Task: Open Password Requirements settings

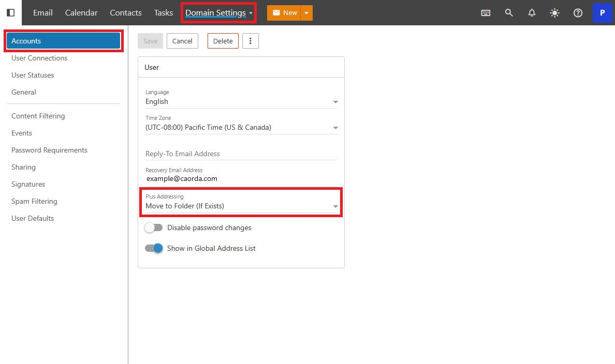Action: (x=49, y=150)
